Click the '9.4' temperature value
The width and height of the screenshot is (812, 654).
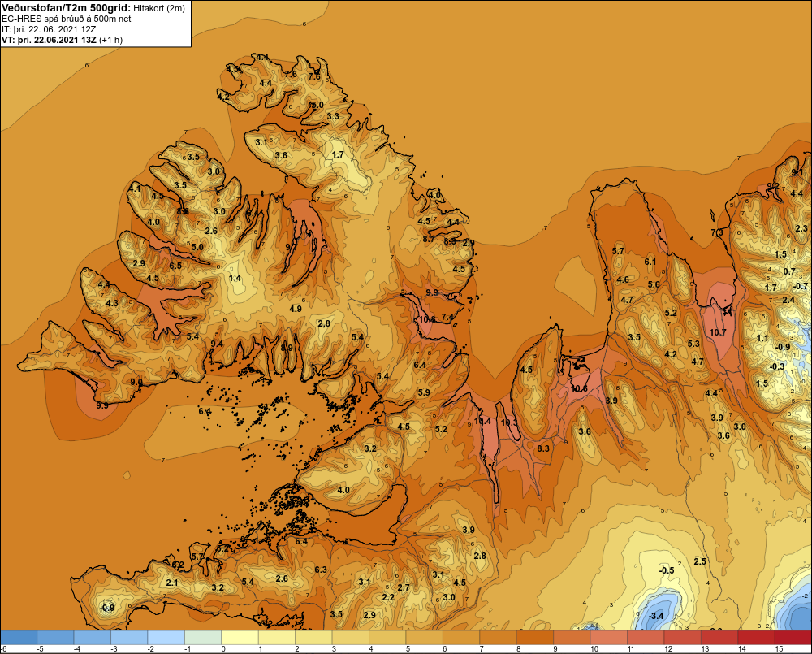217,344
